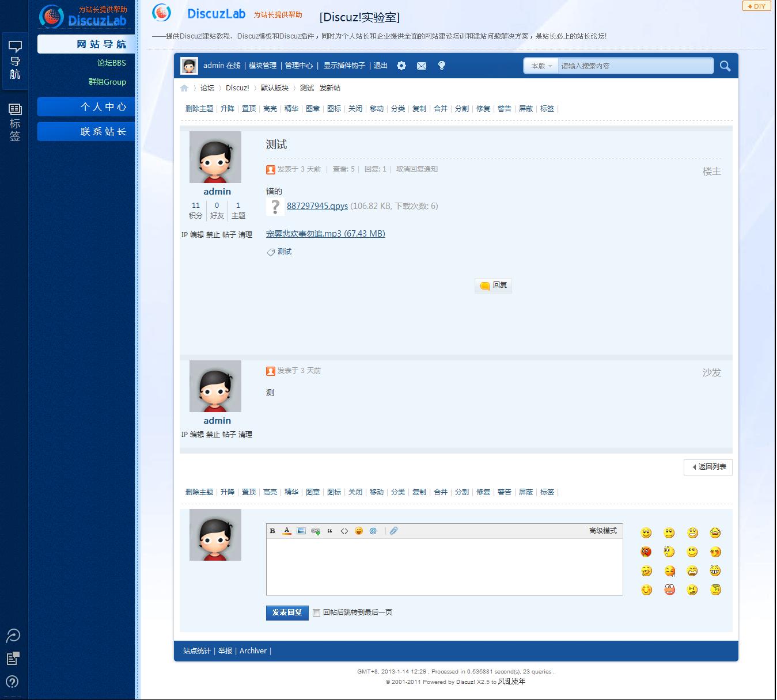Expand the 本版 search scope dropdown
Screen dimensions: 777x700
[x=541, y=66]
